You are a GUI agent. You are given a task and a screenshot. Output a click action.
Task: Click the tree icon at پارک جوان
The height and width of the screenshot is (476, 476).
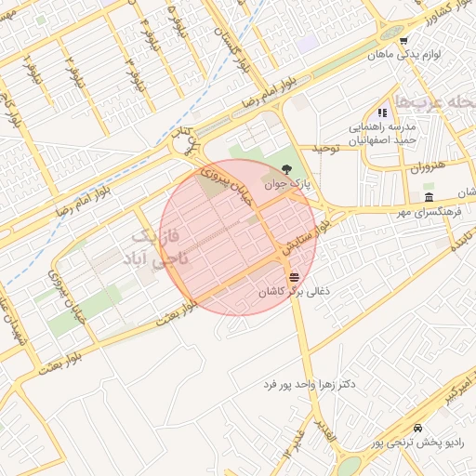pyautogui.click(x=286, y=169)
